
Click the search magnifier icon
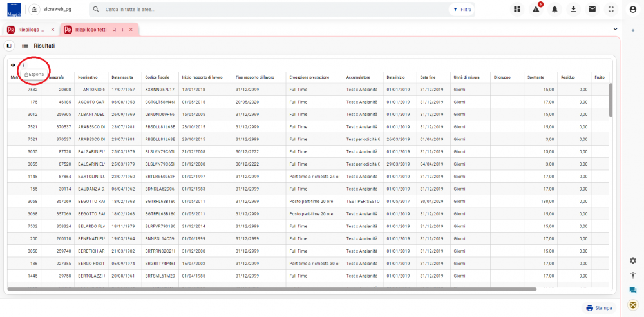tap(96, 9)
